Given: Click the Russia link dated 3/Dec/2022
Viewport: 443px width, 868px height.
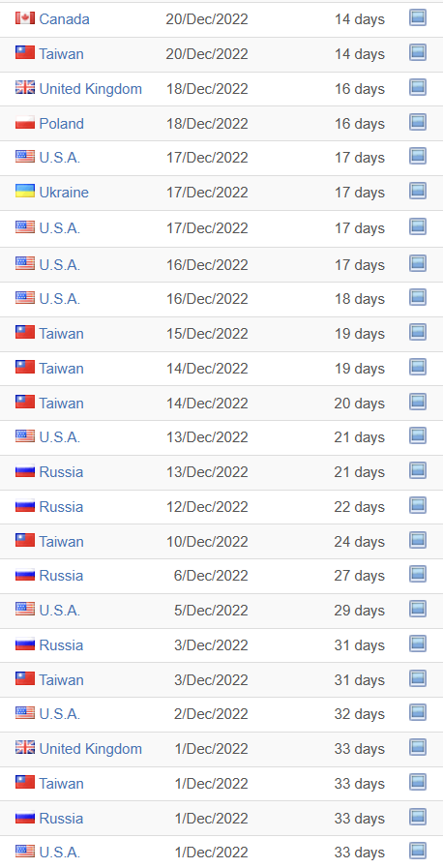Looking at the screenshot, I should [61, 644].
